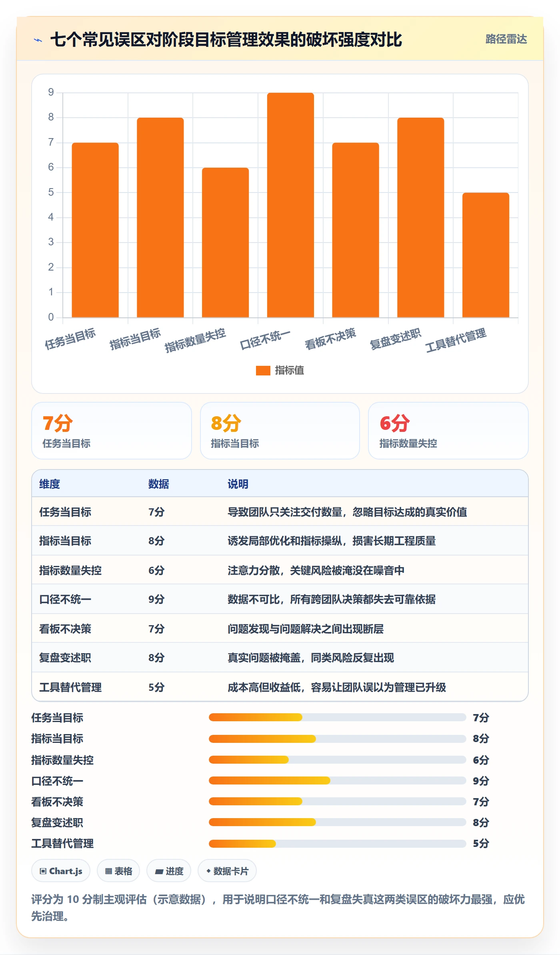Click the 指标数量失控 bar in chart
This screenshot has height=955, width=560.
(225, 243)
